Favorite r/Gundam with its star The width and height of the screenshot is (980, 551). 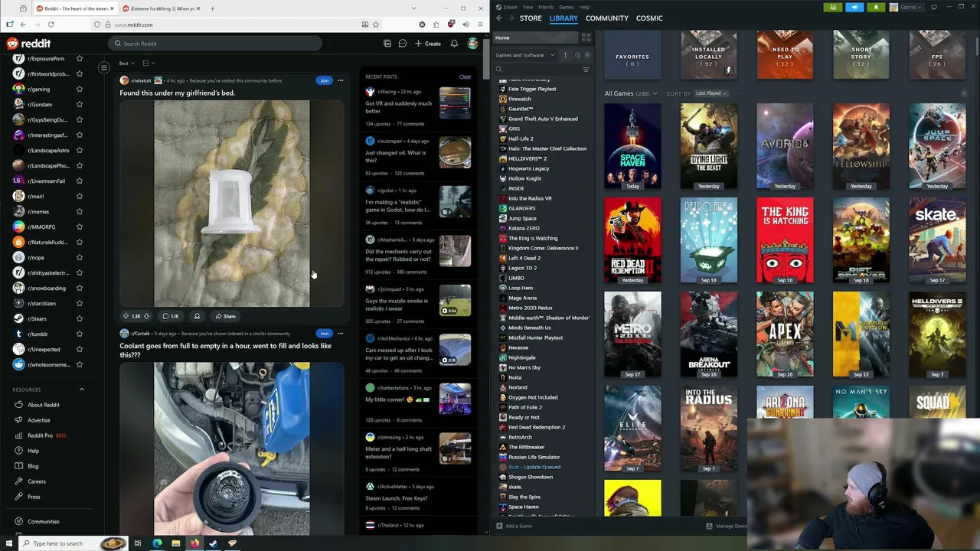tap(79, 105)
